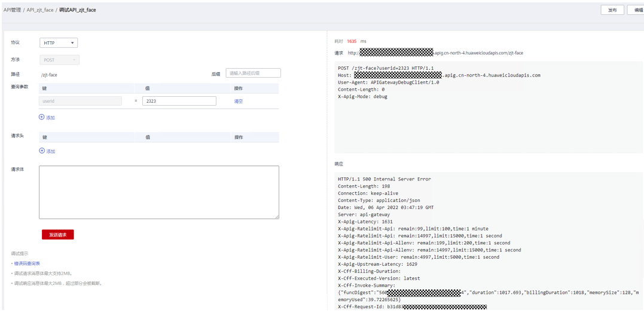Click the 1635 ms elapsed time value
The image size is (644, 316).
(x=352, y=41)
